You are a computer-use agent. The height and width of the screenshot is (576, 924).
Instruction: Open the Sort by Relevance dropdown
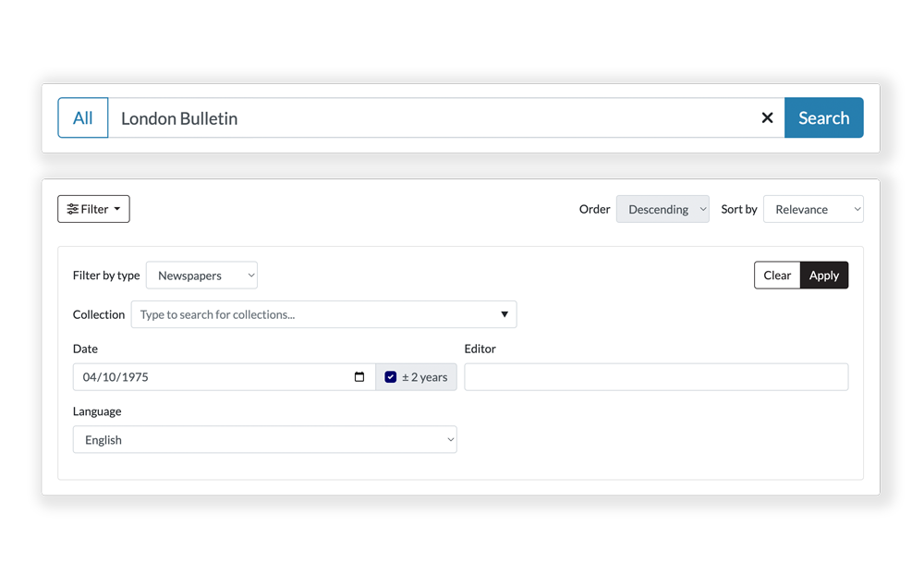pyautogui.click(x=813, y=210)
